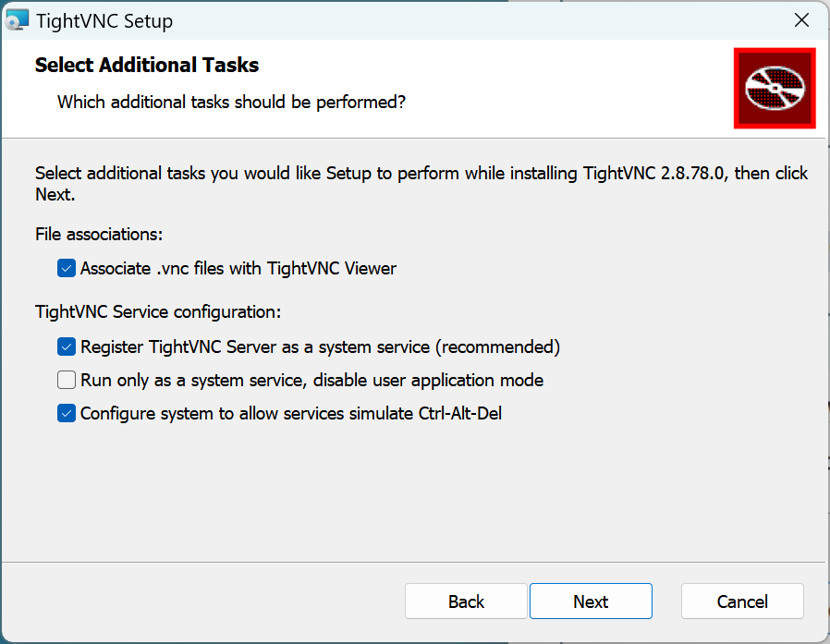Image resolution: width=830 pixels, height=644 pixels.
Task: Click the TightVNC Setup title bar text
Action: (x=104, y=20)
